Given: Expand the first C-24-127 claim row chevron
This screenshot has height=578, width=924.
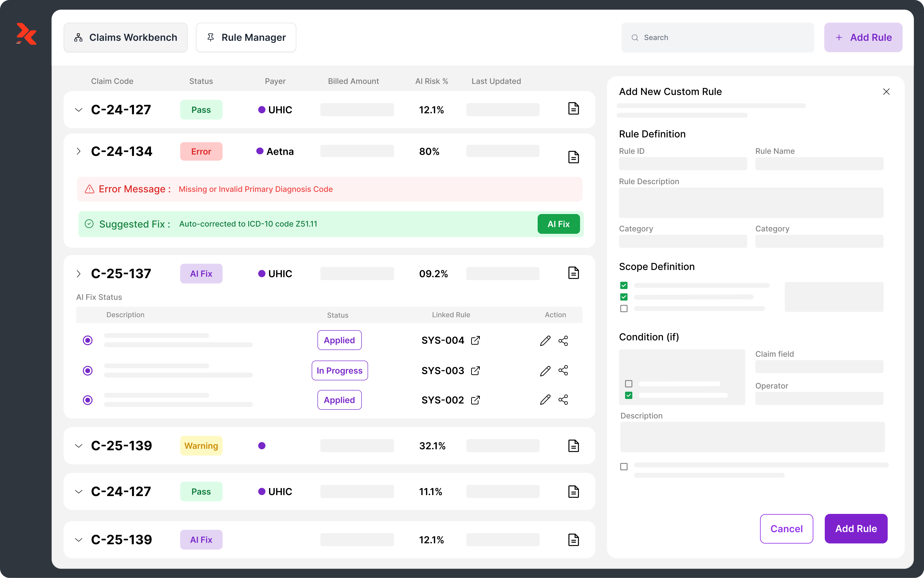Looking at the screenshot, I should click(79, 110).
